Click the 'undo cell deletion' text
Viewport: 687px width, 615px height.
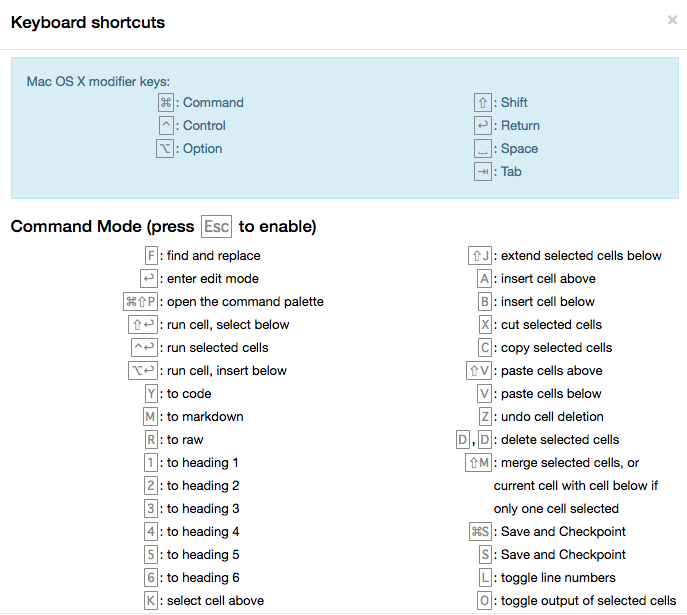point(552,417)
